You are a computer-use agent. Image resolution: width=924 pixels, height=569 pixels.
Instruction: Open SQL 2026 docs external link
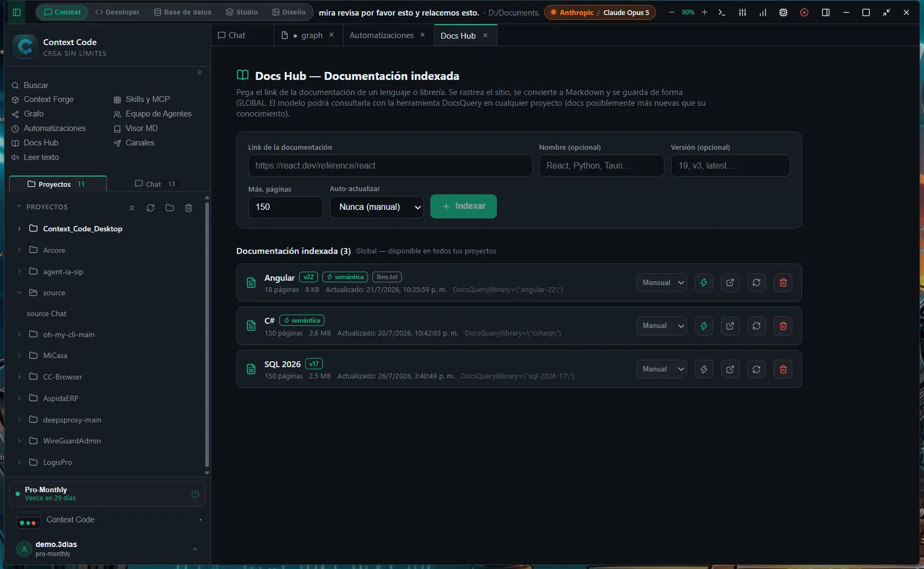pos(730,369)
